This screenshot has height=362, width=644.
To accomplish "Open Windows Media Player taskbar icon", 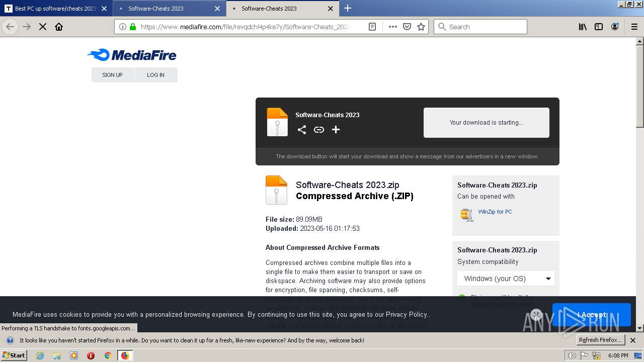I will point(74,355).
